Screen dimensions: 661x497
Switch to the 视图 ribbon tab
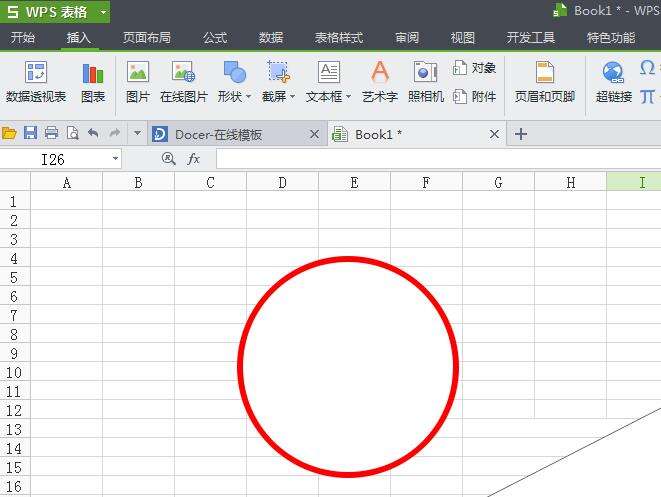[462, 38]
